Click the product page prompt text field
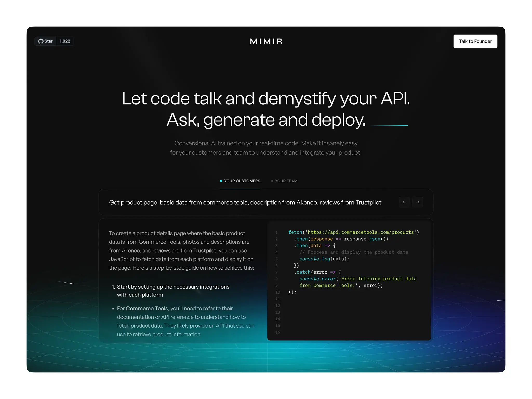The width and height of the screenshot is (532, 399). pos(245,202)
